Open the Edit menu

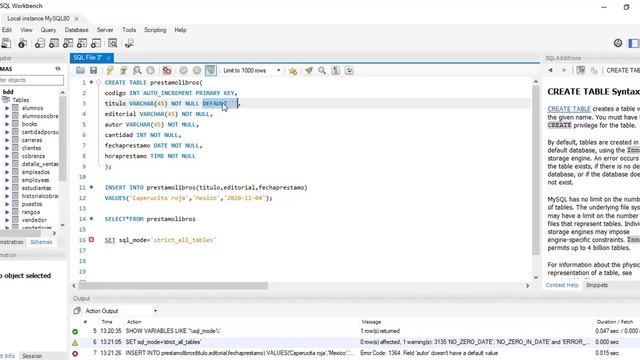[7, 30]
